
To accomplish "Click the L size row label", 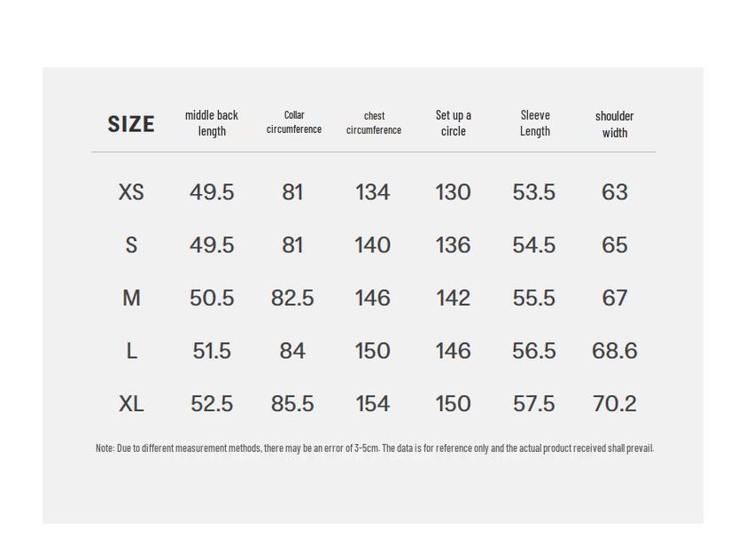I will pos(131,352).
